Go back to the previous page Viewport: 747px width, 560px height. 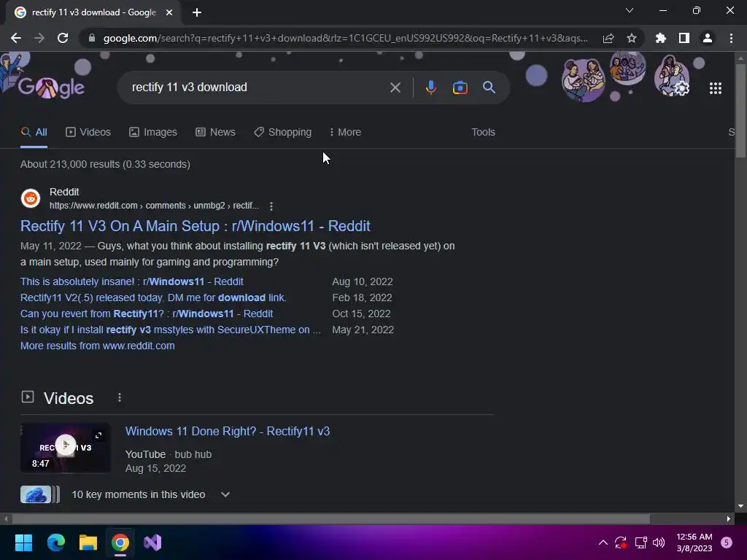click(16, 38)
